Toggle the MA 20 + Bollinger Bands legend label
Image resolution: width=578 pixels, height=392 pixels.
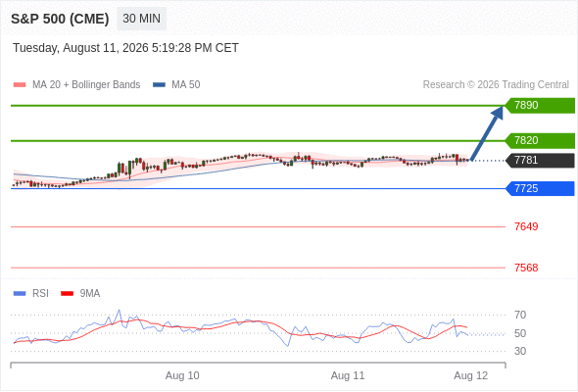(x=86, y=85)
